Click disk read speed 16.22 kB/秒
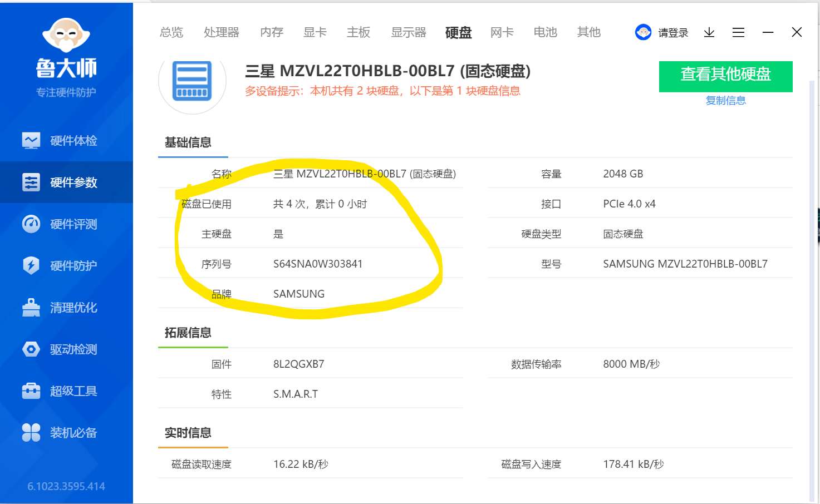 click(301, 464)
